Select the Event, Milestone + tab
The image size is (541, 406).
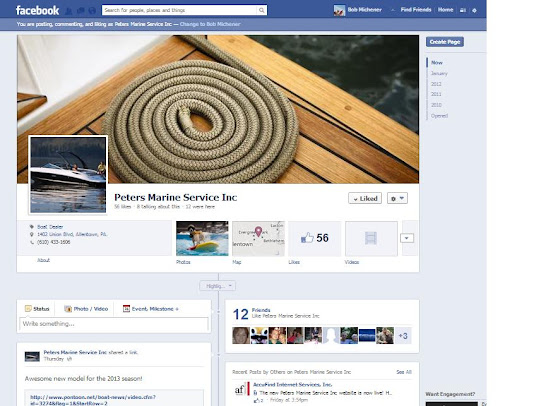click(x=151, y=309)
